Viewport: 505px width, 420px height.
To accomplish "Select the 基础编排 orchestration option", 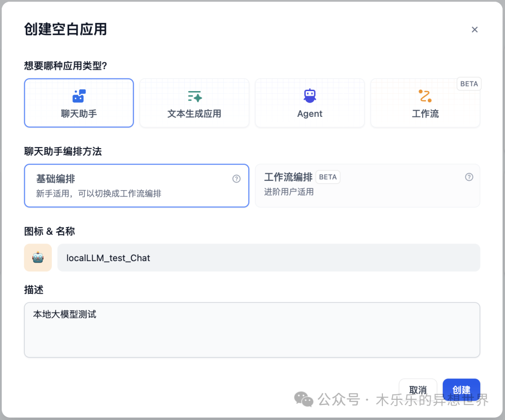I will 136,185.
